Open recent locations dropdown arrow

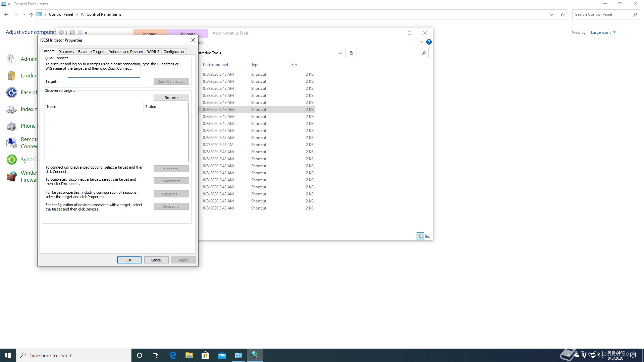[x=24, y=14]
